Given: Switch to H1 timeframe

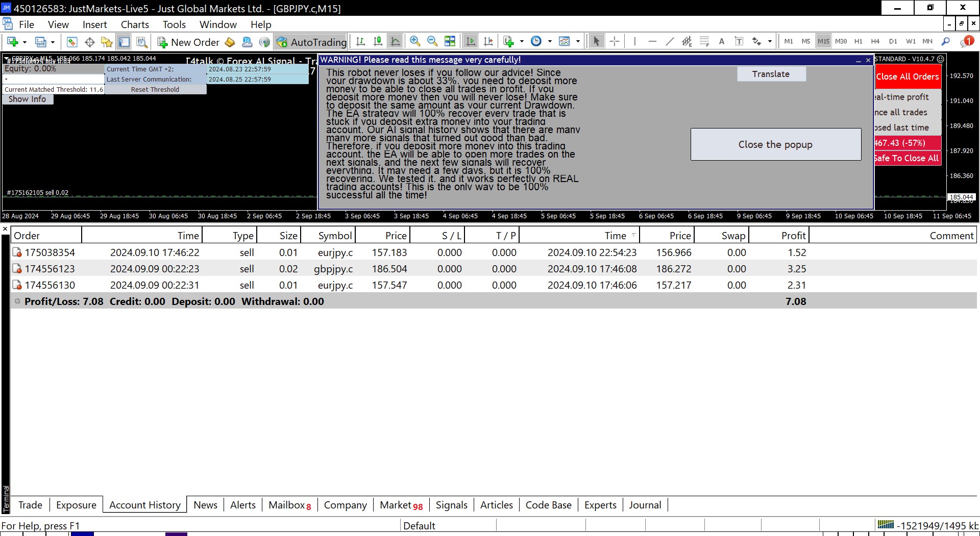Looking at the screenshot, I should (858, 42).
